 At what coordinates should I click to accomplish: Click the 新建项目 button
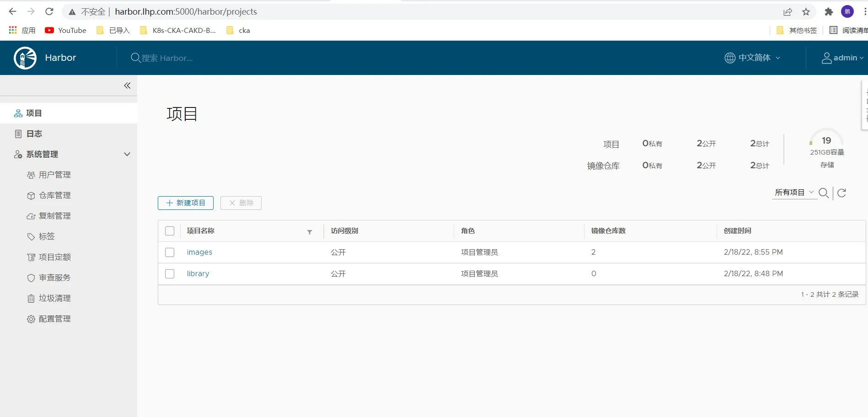tap(186, 203)
